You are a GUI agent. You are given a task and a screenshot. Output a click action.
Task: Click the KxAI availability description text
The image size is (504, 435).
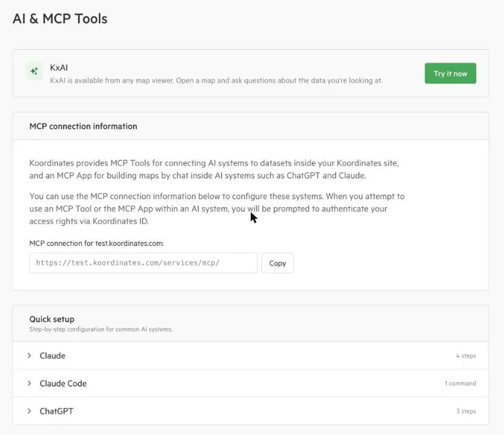click(216, 81)
